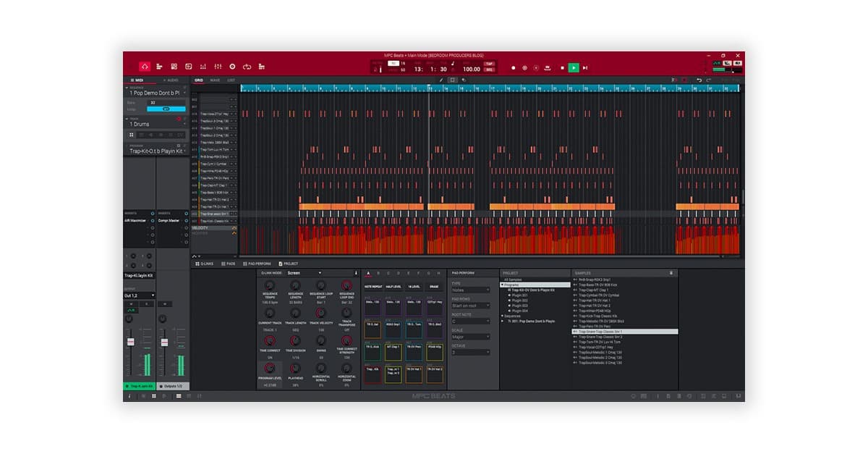The image size is (868, 454).
Task: Enable the NOTE REPEAT pad function
Action: point(373,287)
